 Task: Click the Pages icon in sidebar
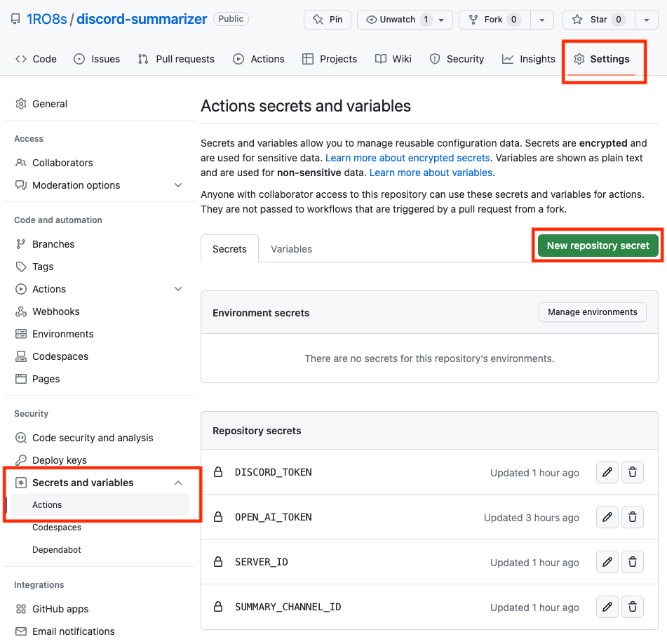pyautogui.click(x=21, y=379)
